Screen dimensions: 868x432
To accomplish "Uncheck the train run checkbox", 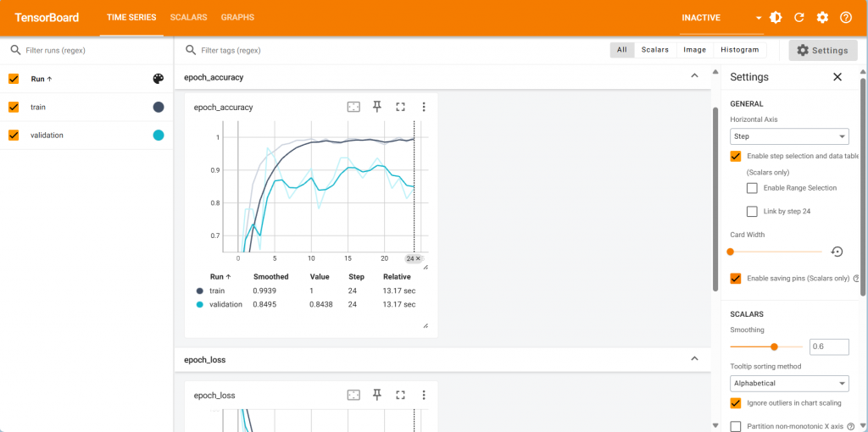I will click(x=14, y=108).
